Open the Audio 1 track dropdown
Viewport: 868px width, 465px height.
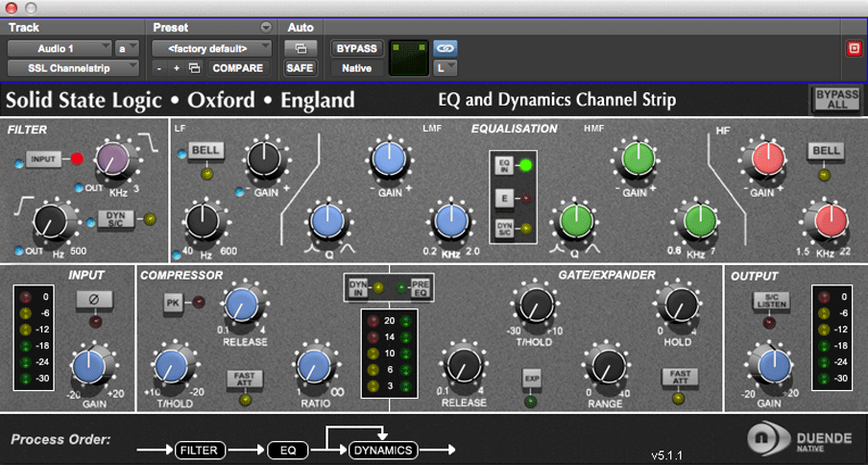(x=60, y=49)
